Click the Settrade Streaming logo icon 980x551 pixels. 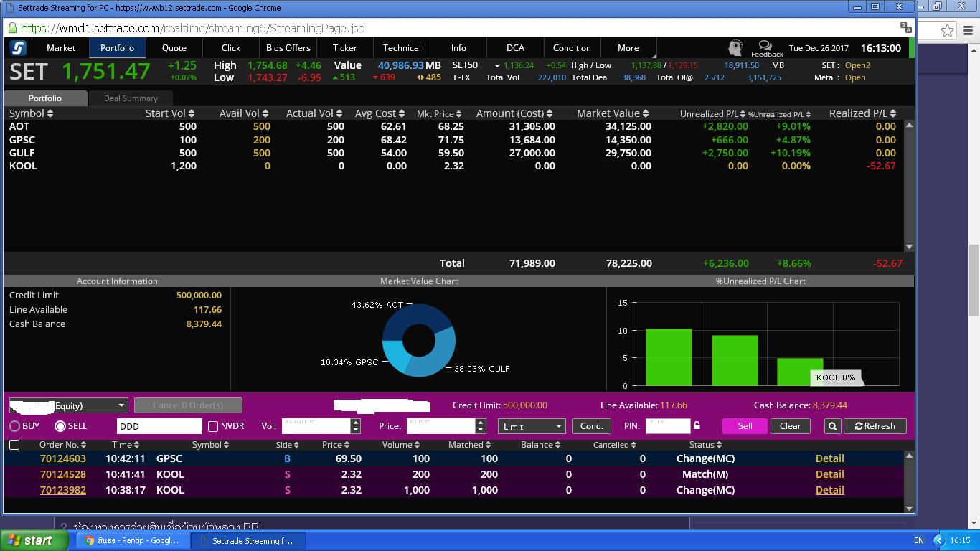coord(18,48)
